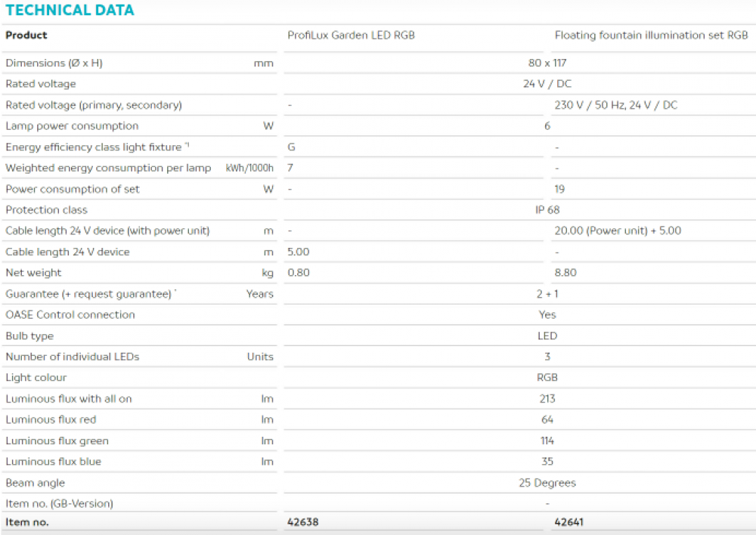Click the 25 Degrees beam angle value
Screen dimensions: 756x535
coord(547,483)
